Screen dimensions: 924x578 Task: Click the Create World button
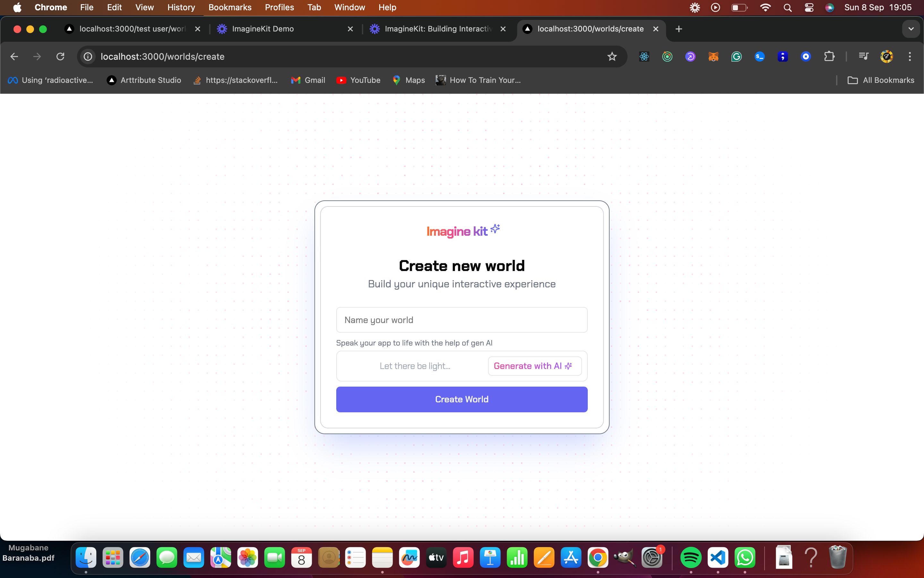tap(462, 399)
